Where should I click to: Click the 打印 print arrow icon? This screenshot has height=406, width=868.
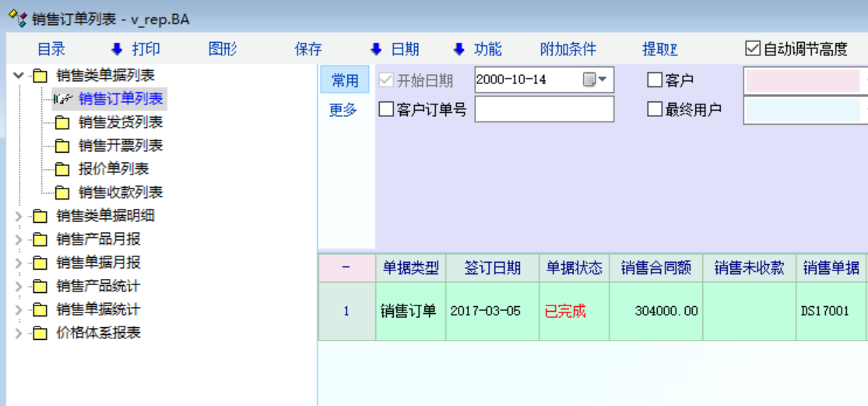(117, 49)
